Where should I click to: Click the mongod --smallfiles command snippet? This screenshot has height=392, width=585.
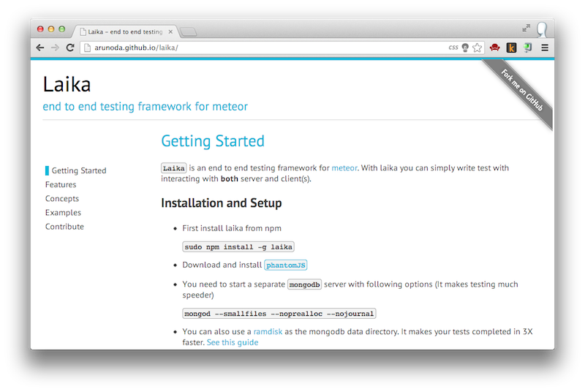(x=279, y=314)
